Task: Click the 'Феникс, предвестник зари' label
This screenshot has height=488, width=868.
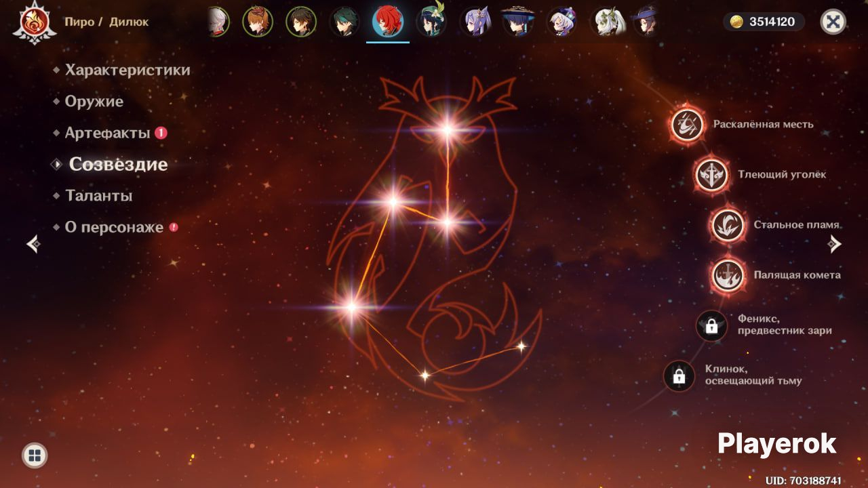Action: (785, 325)
